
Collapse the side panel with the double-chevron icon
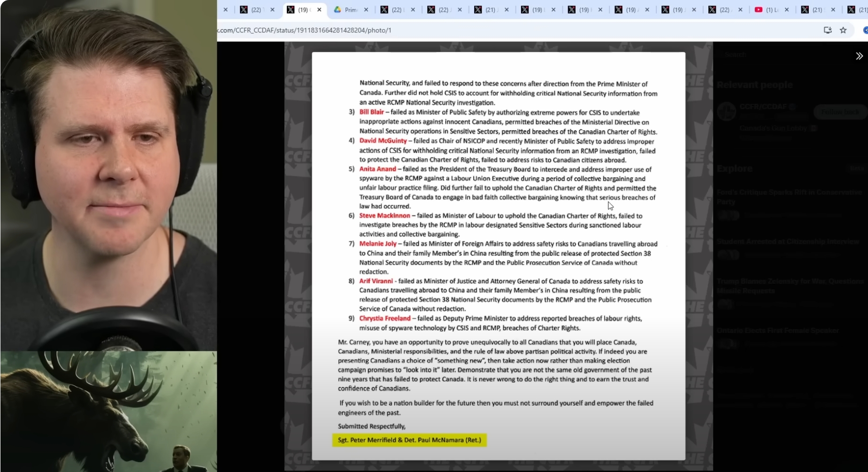click(859, 56)
